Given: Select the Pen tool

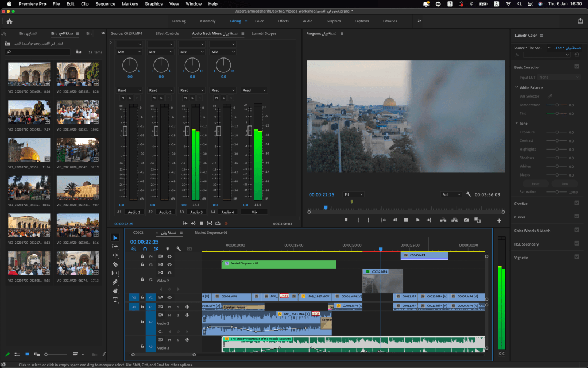Looking at the screenshot, I should point(115,282).
